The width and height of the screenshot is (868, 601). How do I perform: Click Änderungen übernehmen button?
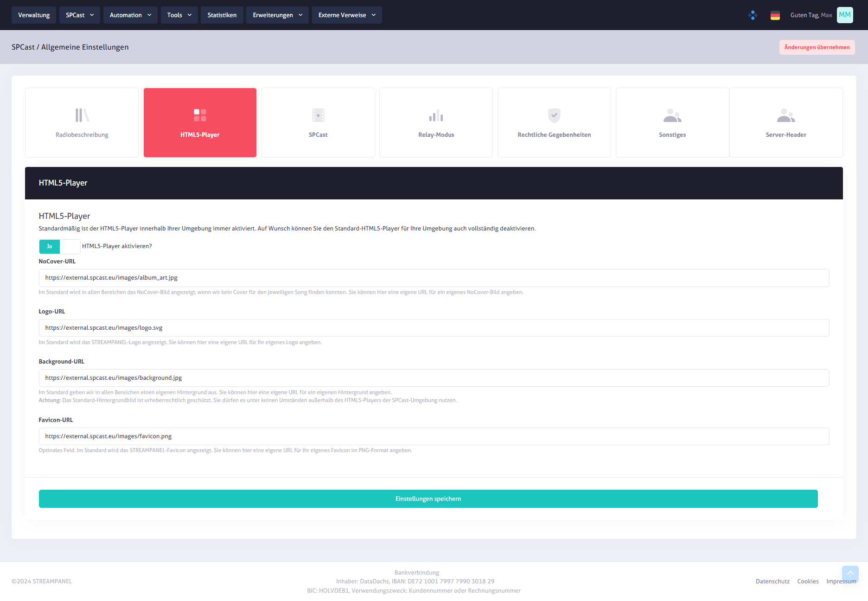[x=817, y=47]
